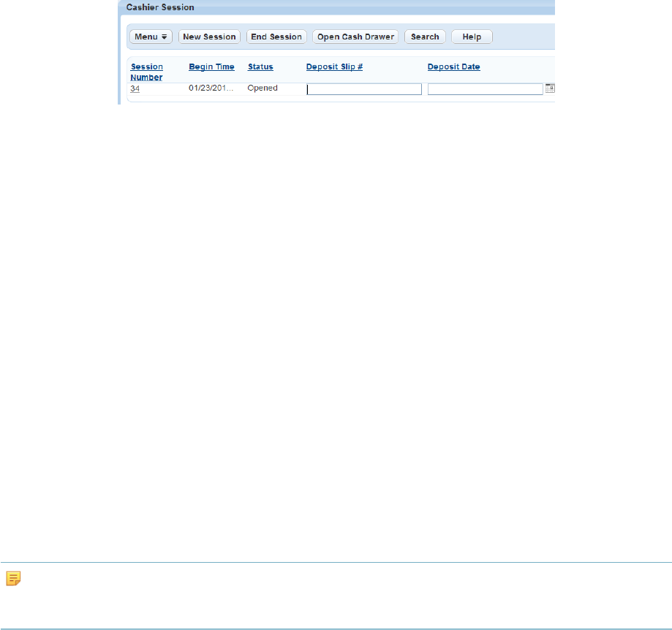Image resolution: width=672 pixels, height=630 pixels.
Task: Sort by Deposit Date column header
Action: tap(454, 67)
